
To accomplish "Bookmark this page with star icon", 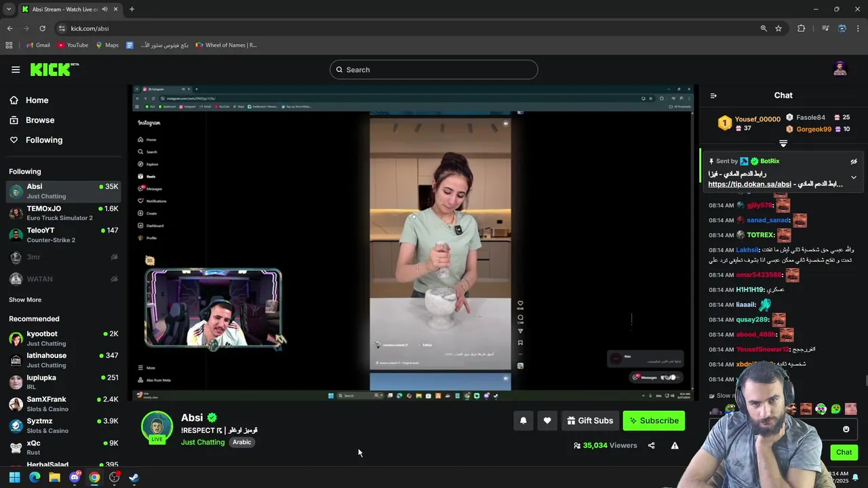I will tap(778, 28).
